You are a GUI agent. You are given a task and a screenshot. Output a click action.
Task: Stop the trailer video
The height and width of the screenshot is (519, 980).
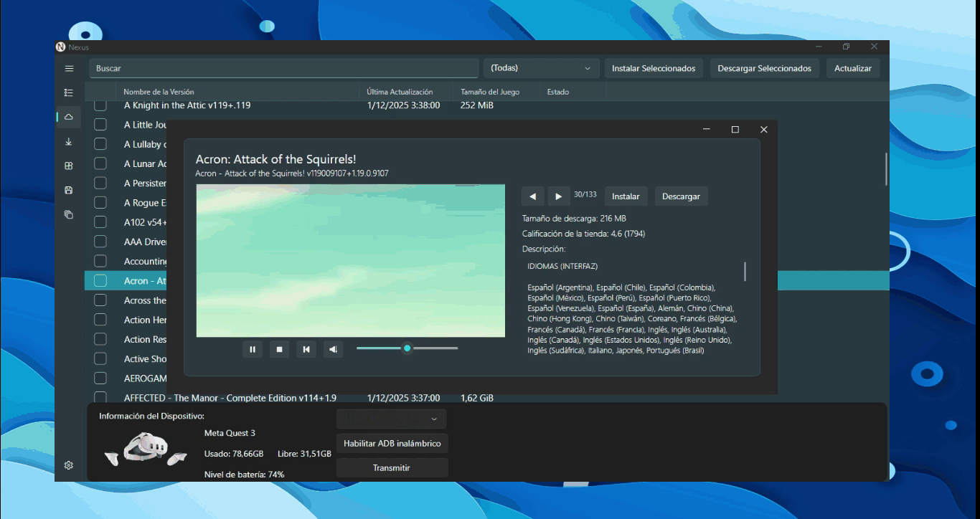point(279,349)
